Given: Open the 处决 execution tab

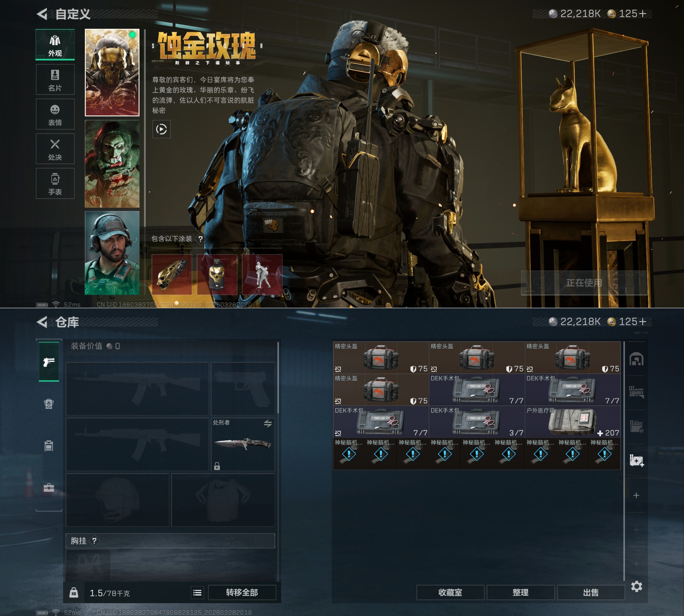Looking at the screenshot, I should (55, 149).
